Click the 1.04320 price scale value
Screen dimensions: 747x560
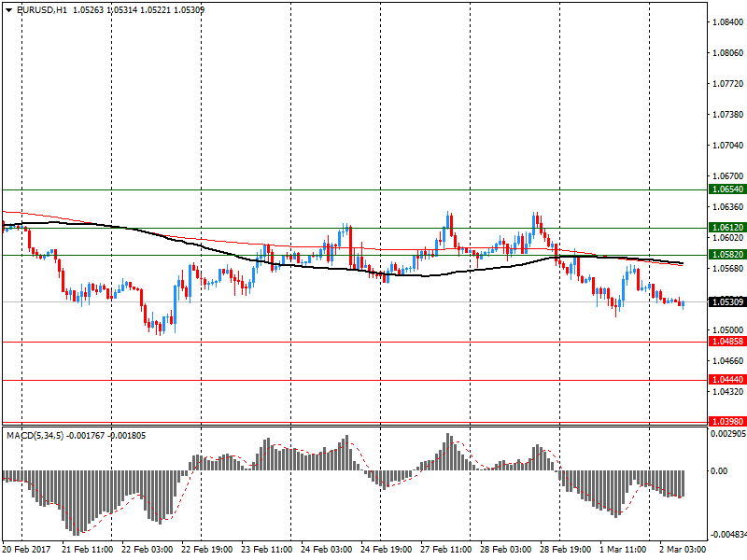click(x=727, y=391)
